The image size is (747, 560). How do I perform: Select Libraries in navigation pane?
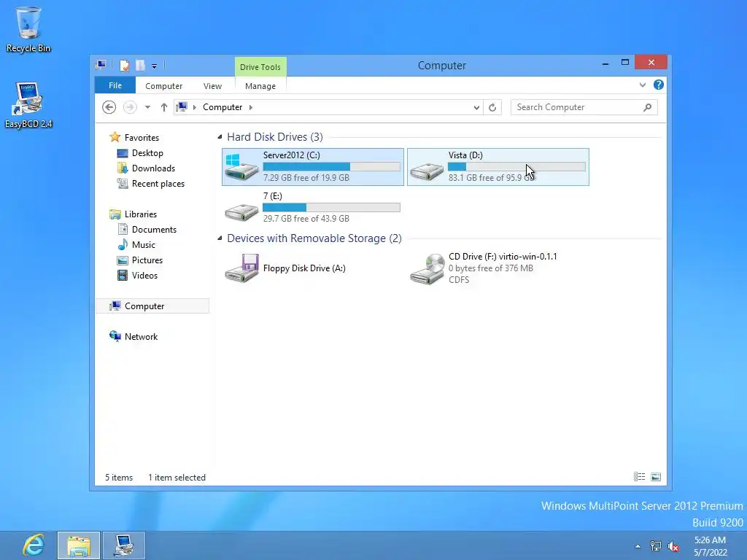tap(141, 214)
